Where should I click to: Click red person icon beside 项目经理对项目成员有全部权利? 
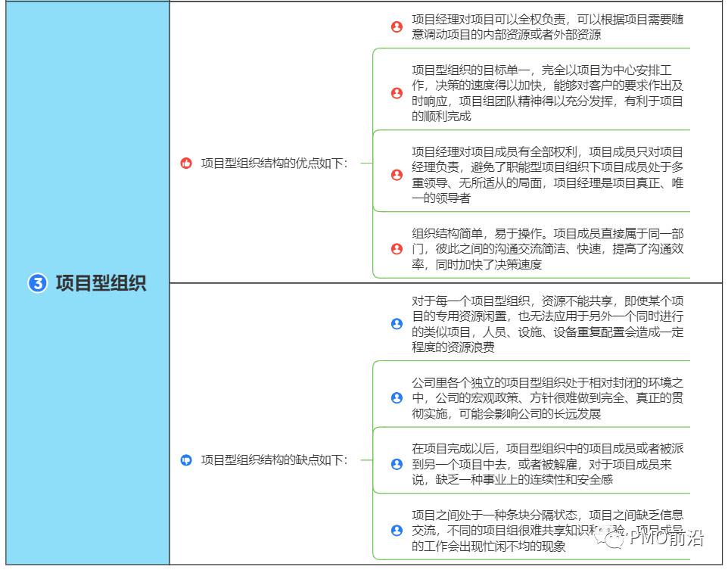(397, 175)
